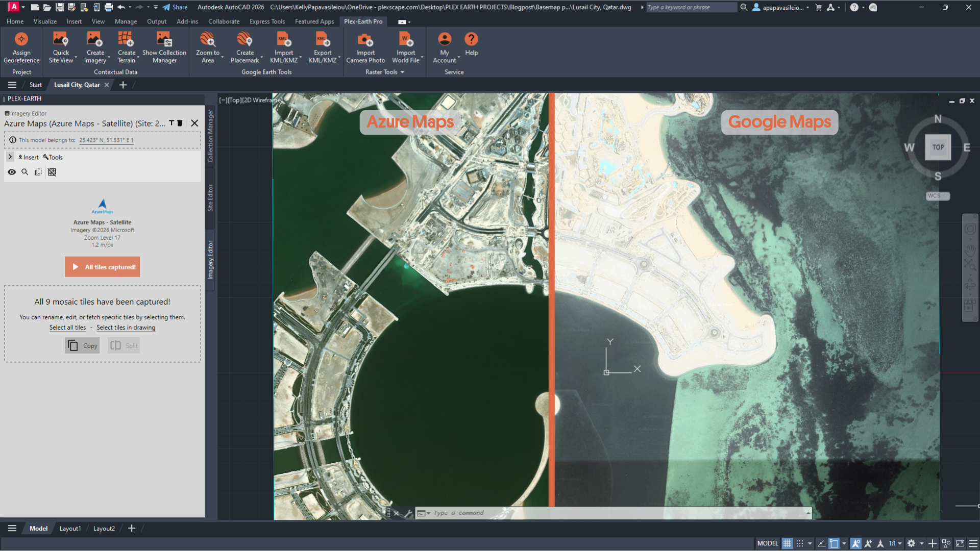Click the hide-grid tiles icon in the Imagery Editor
Screen dimensions: 980x551
click(x=52, y=172)
